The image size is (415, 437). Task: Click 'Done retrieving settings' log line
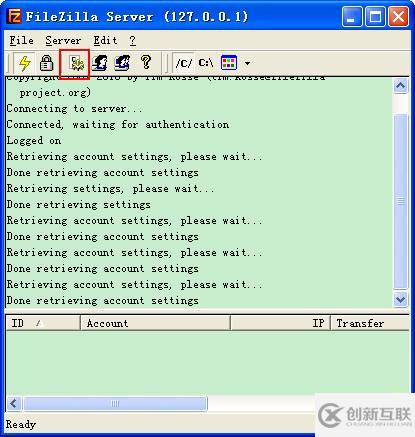click(x=78, y=205)
